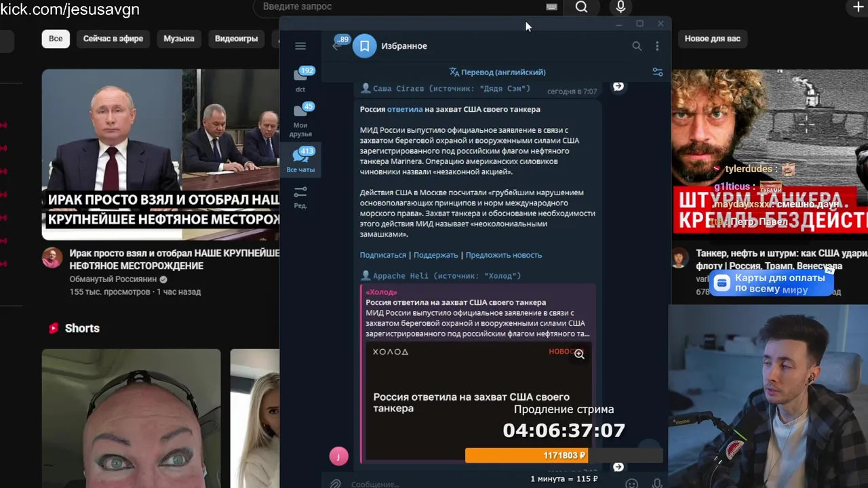Open video title Ирак просто взял и отобрал
This screenshot has width=868, height=488.
(174, 259)
